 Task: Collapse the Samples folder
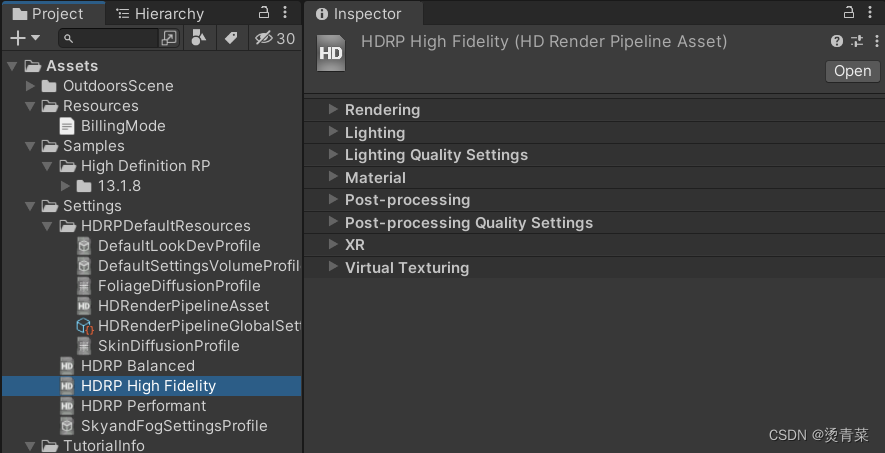pos(30,146)
